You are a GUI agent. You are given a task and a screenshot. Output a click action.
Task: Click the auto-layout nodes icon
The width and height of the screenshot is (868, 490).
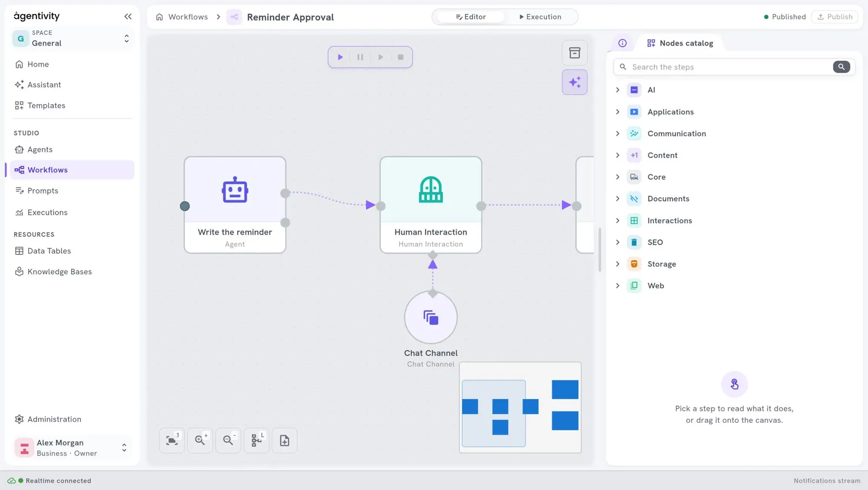(x=257, y=441)
